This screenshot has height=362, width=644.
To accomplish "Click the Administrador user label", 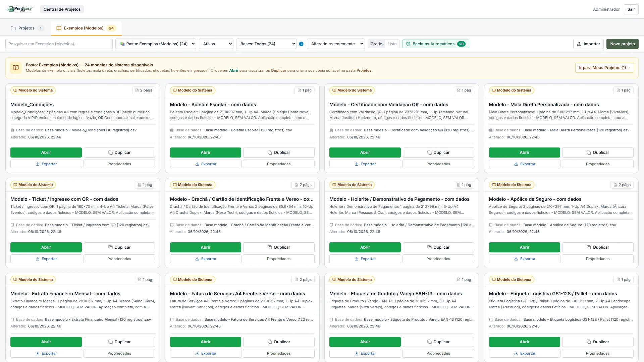I will click(606, 9).
